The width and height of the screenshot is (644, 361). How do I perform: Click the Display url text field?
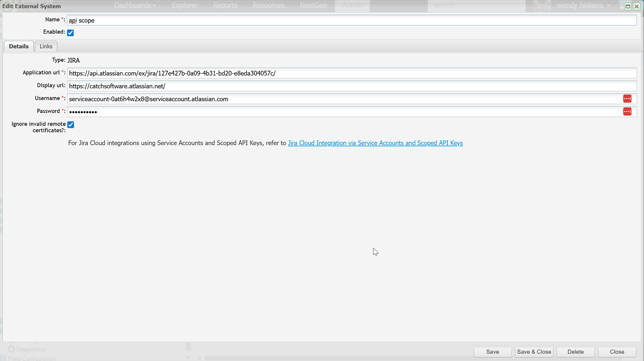[x=351, y=86]
